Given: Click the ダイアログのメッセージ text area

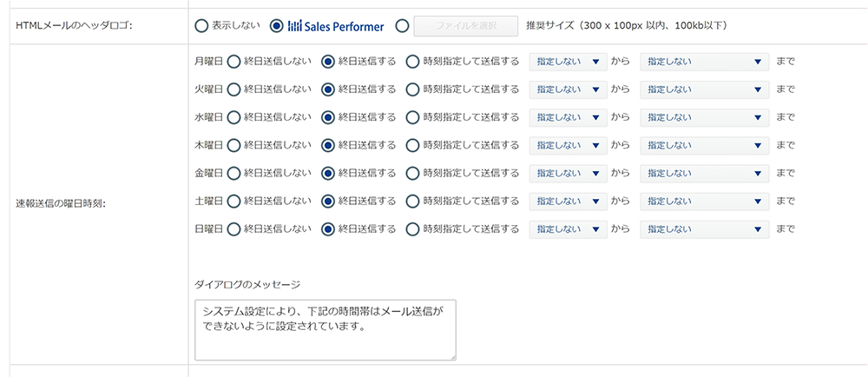Looking at the screenshot, I should (x=325, y=330).
